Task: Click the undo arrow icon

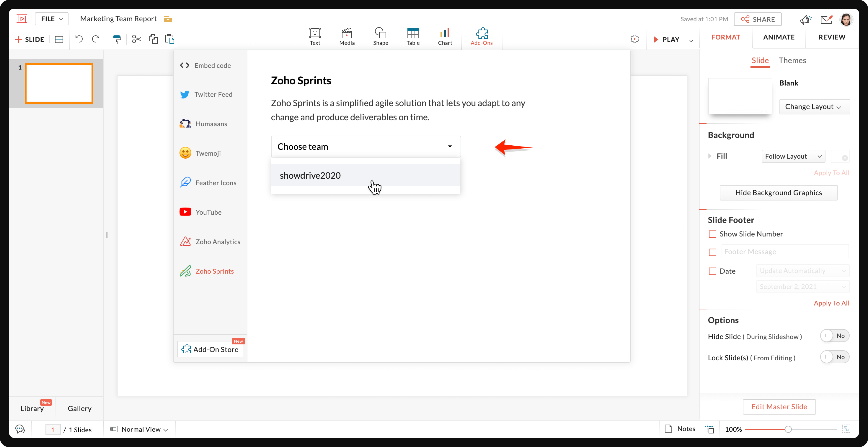Action: coord(79,39)
